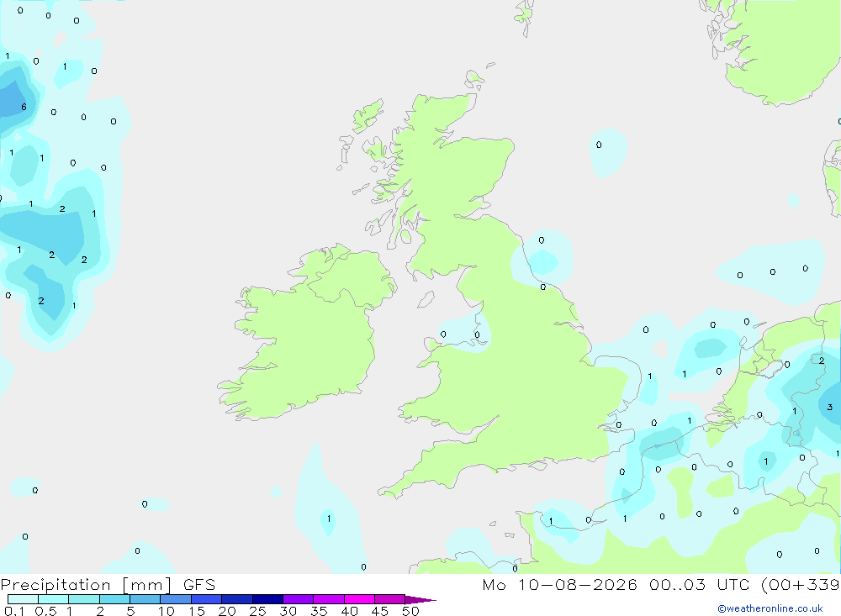This screenshot has width=841, height=616.
Task: Click the 20–25 mm legend swatch
Action: [237, 599]
